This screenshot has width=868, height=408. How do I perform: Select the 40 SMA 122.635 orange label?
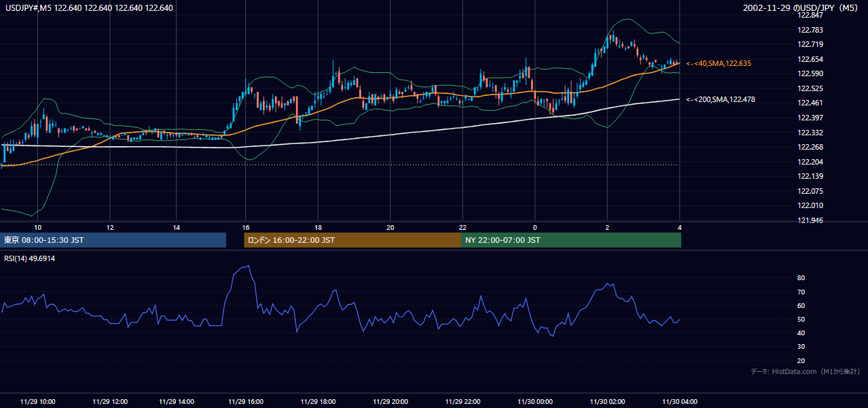point(719,63)
